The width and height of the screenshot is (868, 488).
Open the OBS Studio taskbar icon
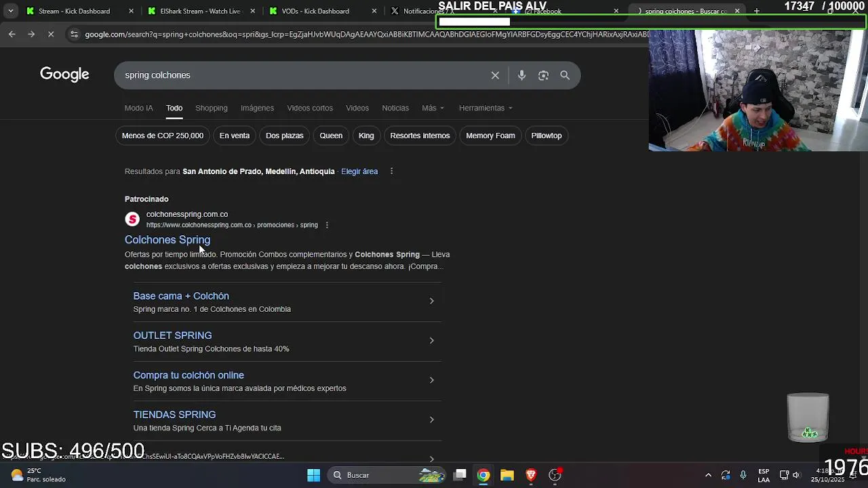[x=555, y=475]
